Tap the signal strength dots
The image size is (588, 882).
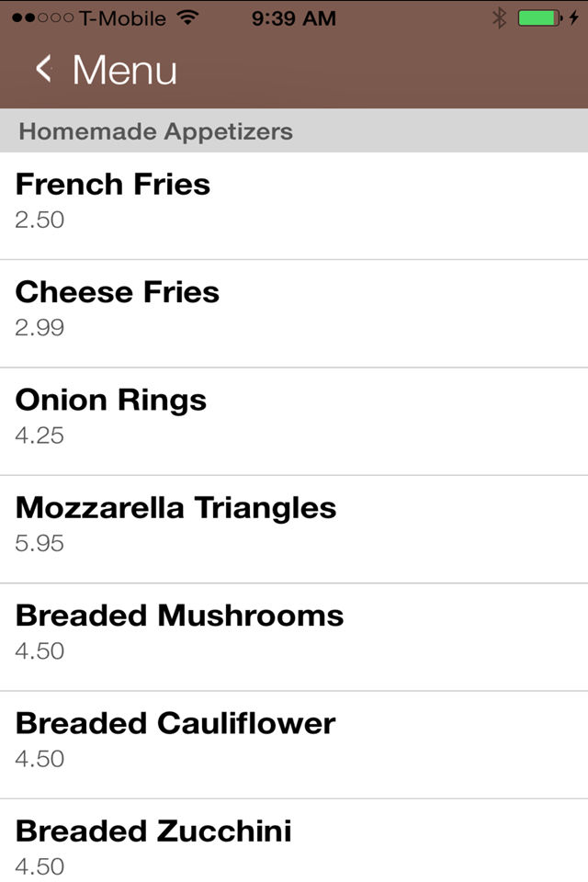tap(43, 18)
